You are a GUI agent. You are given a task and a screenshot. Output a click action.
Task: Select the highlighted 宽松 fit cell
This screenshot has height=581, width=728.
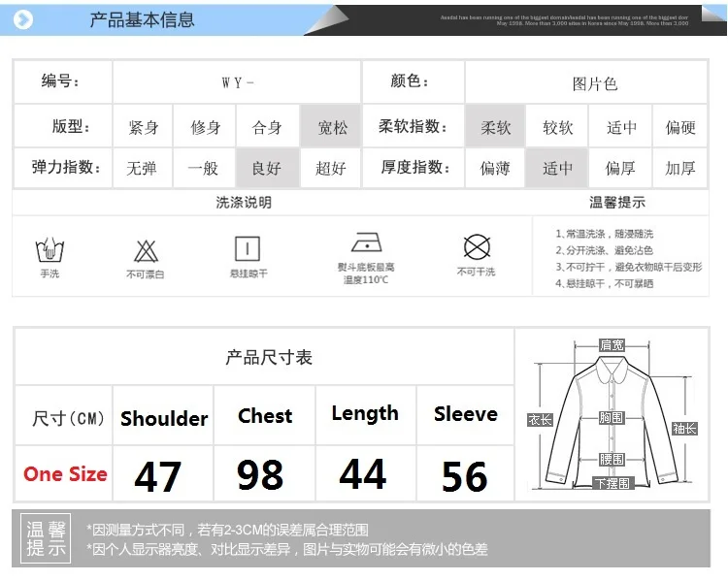331,127
